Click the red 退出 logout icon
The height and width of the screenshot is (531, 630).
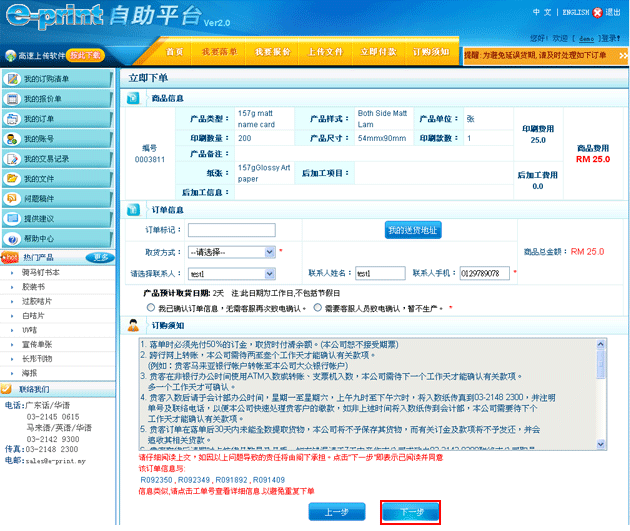pyautogui.click(x=599, y=12)
